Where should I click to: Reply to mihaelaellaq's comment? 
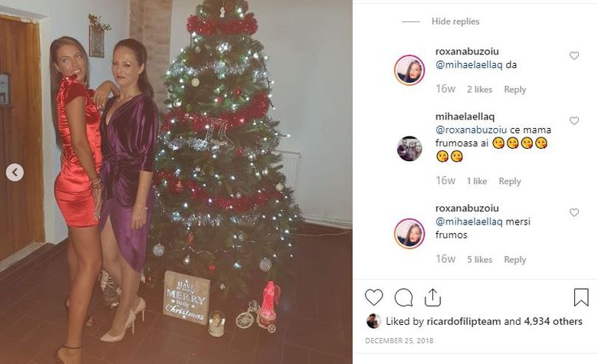510,182
